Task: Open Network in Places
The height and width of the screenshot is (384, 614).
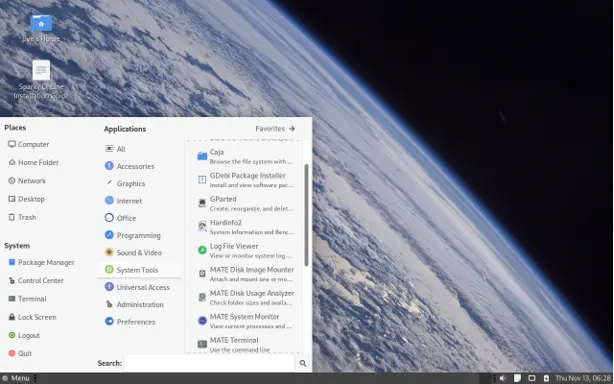Action: [x=27, y=181]
